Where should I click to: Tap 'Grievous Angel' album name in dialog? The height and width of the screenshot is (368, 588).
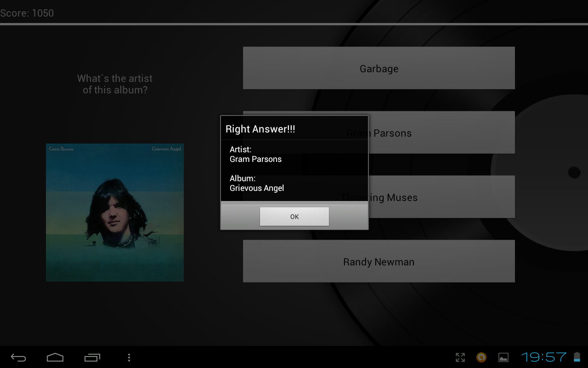pyautogui.click(x=257, y=188)
